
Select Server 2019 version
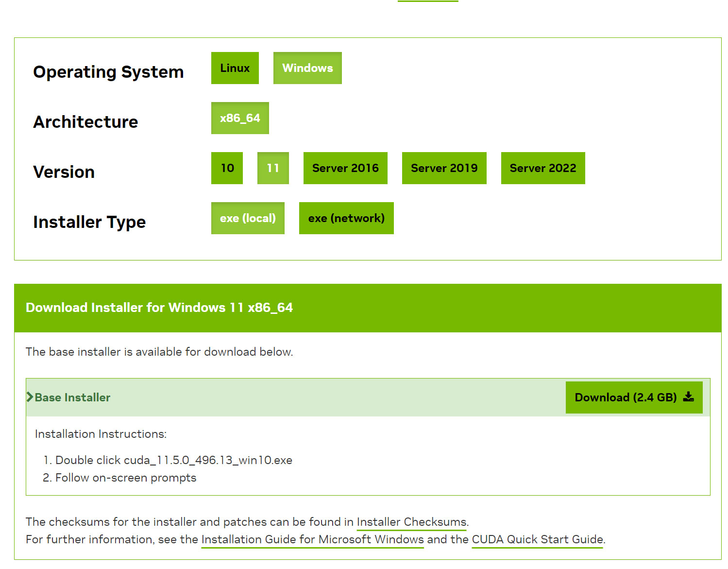(444, 168)
